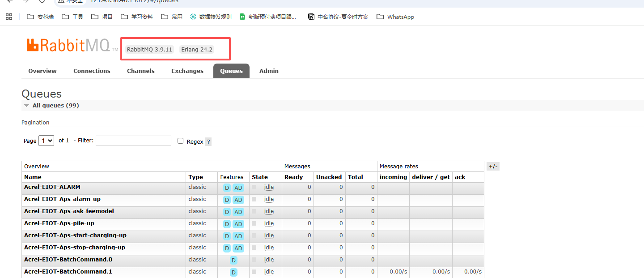Click the Regex help question mark
The height and width of the screenshot is (278, 644).
click(208, 141)
